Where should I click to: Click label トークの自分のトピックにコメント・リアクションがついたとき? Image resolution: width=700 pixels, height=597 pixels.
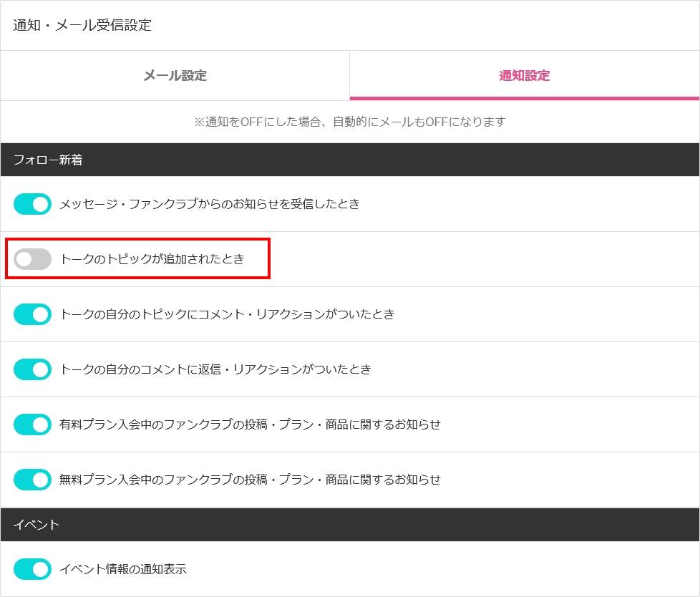(x=227, y=314)
